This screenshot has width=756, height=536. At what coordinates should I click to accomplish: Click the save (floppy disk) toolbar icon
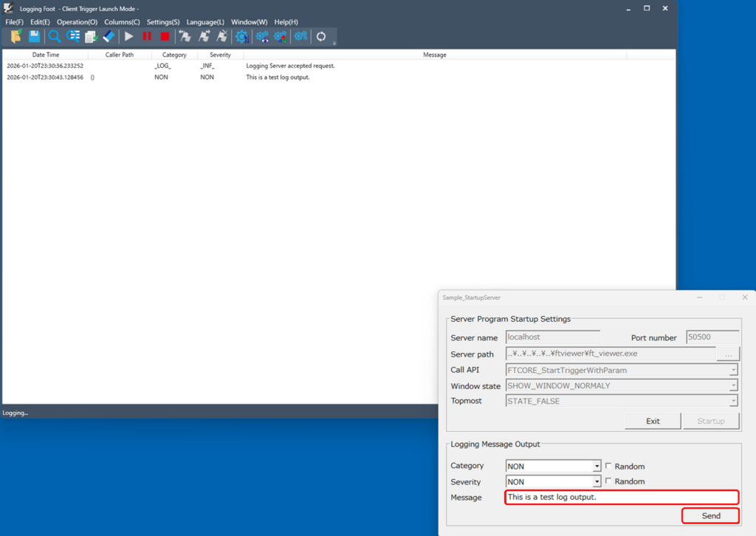tap(34, 36)
